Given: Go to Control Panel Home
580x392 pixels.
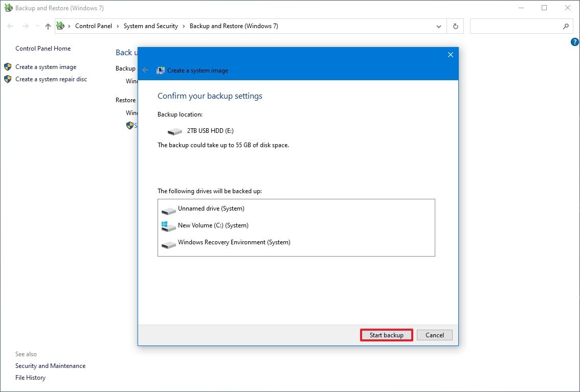Looking at the screenshot, I should [x=43, y=49].
